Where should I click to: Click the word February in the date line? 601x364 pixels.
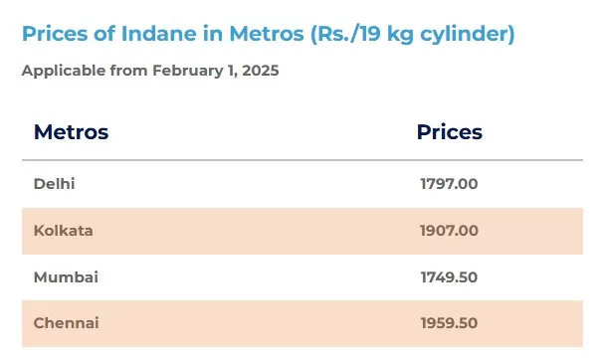pos(187,71)
